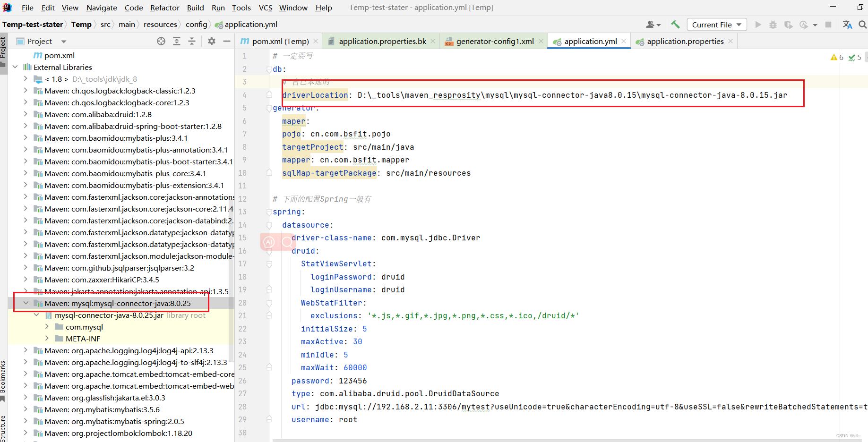The width and height of the screenshot is (868, 442).
Task: Start a debugging session with the Debug icon
Action: [773, 24]
